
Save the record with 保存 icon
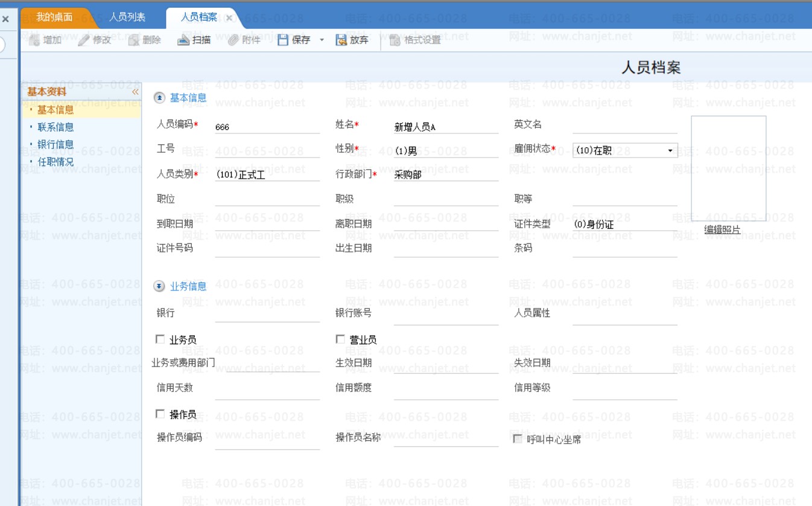click(x=283, y=40)
